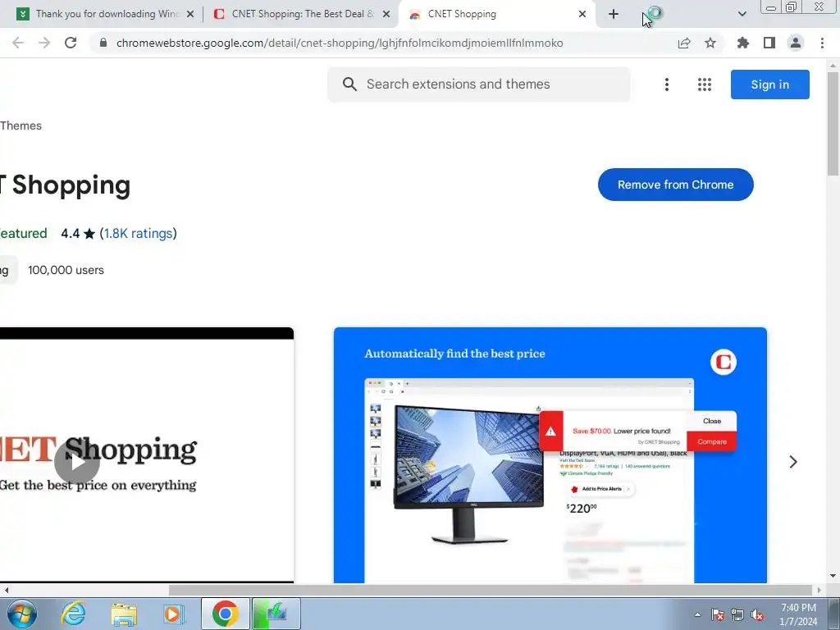Show the next screenshot with right chevron

pyautogui.click(x=793, y=462)
